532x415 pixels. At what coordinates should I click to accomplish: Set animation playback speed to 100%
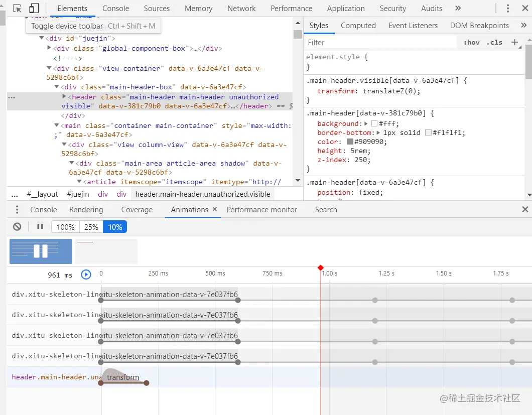click(x=65, y=227)
